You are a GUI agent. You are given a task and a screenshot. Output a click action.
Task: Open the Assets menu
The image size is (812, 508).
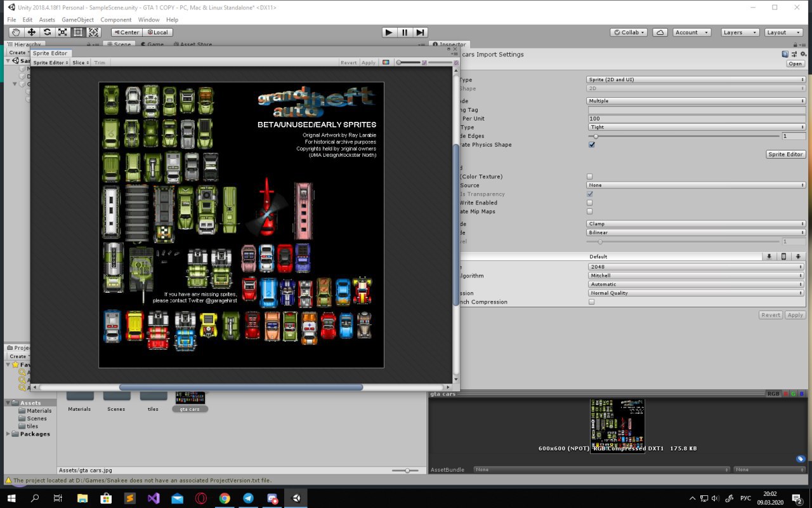click(47, 20)
